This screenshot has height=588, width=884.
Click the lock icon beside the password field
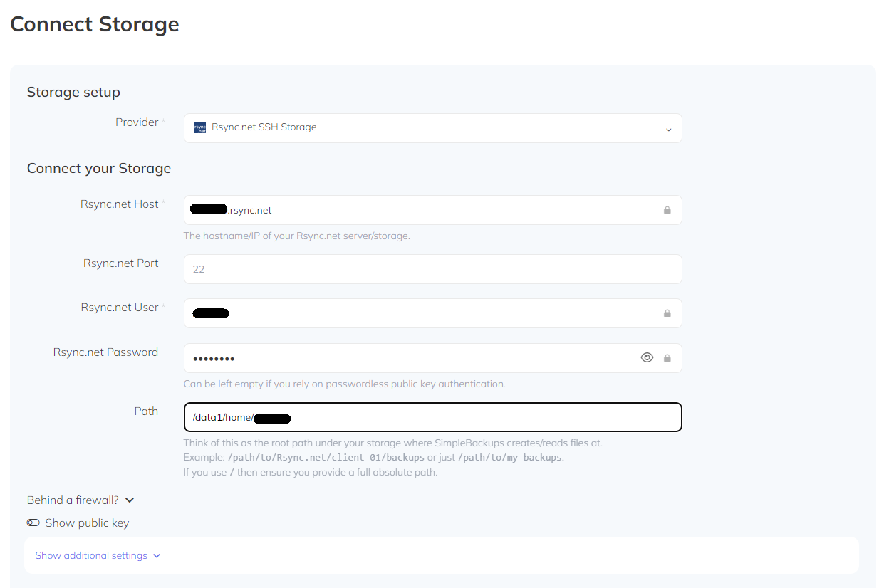point(667,357)
